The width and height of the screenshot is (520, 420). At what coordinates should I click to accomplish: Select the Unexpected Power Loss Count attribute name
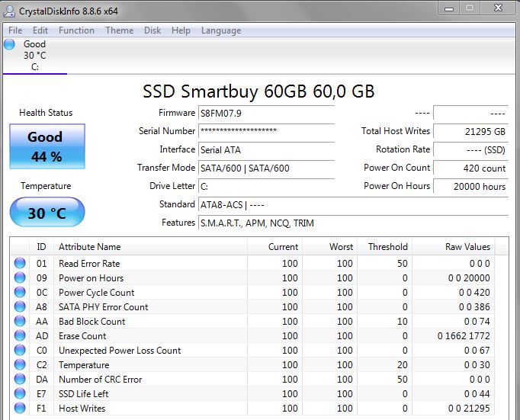120,351
